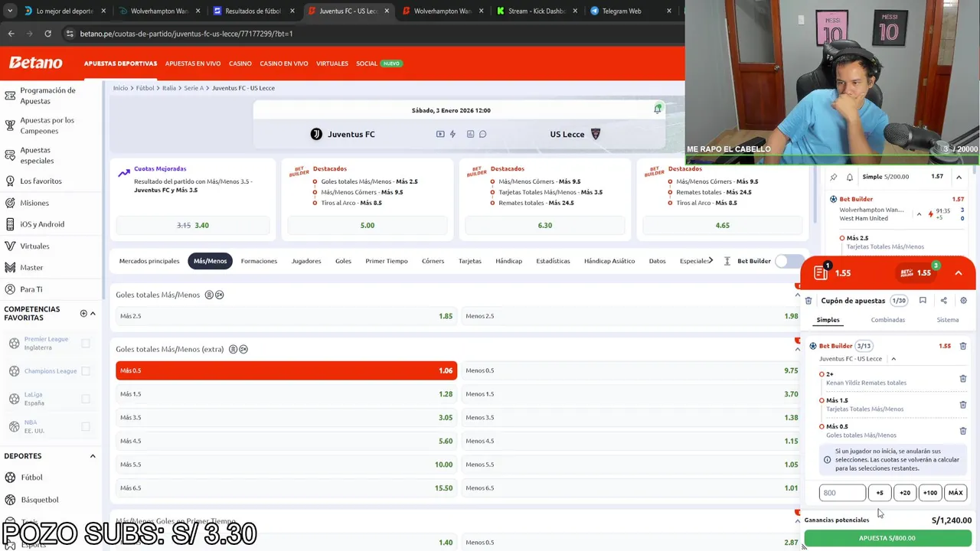This screenshot has width=980, height=551.
Task: Click the Betano logo
Action: tap(35, 63)
